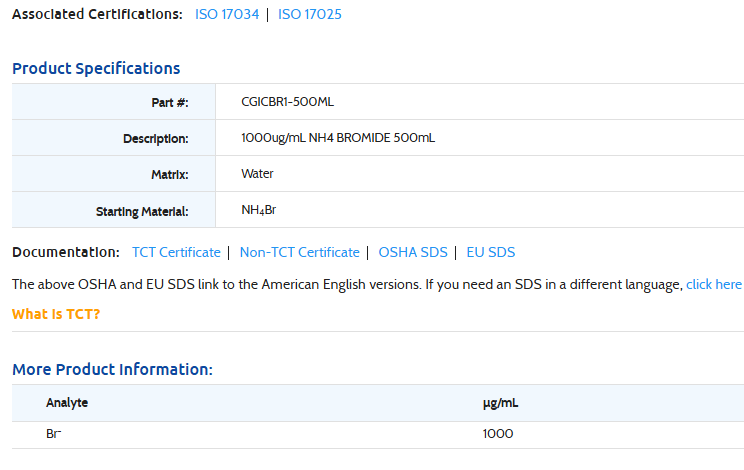Open the EU SDS link
Viewport: 744px width, 470px height.
tap(490, 253)
